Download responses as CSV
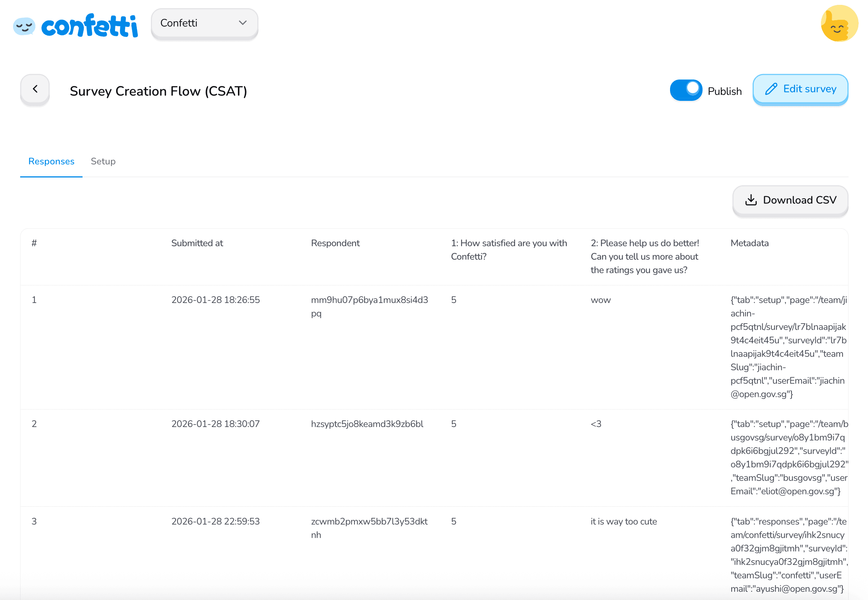The height and width of the screenshot is (600, 868). (790, 200)
